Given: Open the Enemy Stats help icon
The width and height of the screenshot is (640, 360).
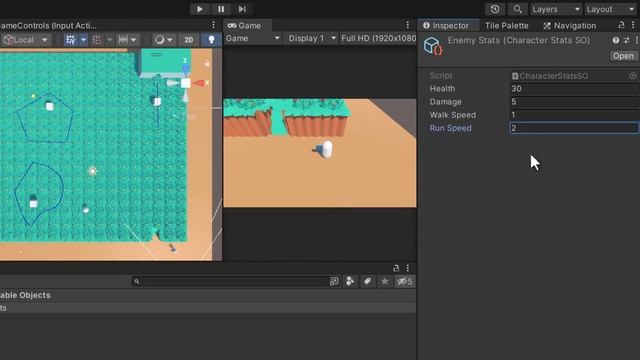Looking at the screenshot, I should 616,40.
